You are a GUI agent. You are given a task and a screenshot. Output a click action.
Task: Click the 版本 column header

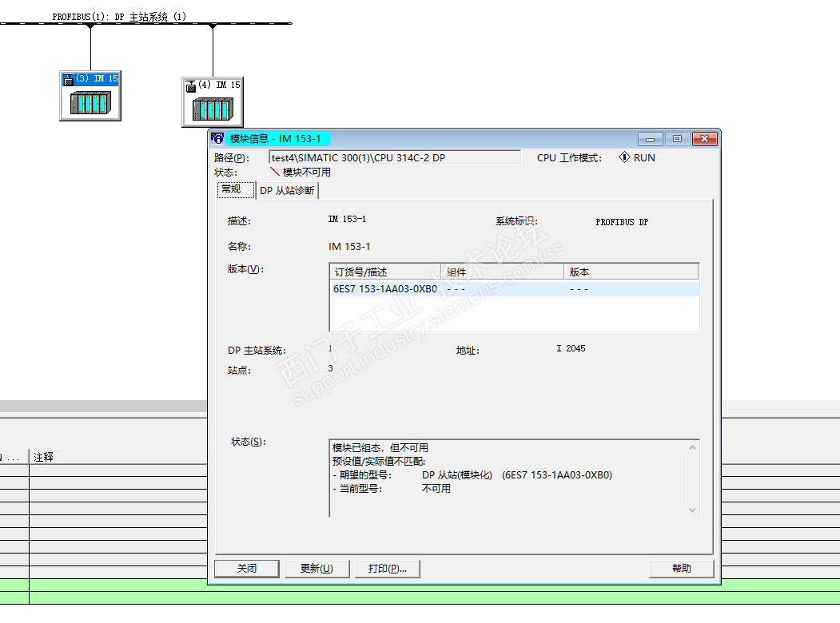point(631,272)
